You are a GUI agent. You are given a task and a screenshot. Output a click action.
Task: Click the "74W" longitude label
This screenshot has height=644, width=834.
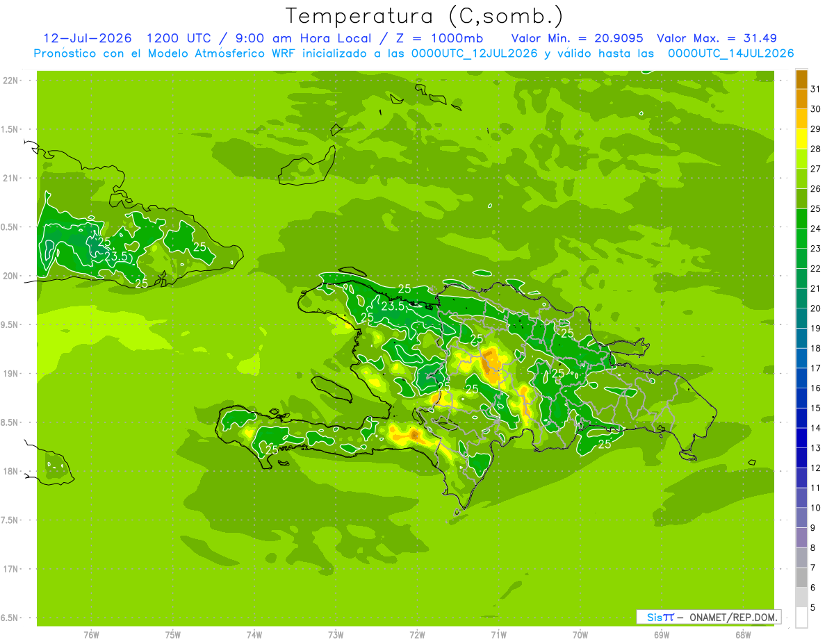254,635
